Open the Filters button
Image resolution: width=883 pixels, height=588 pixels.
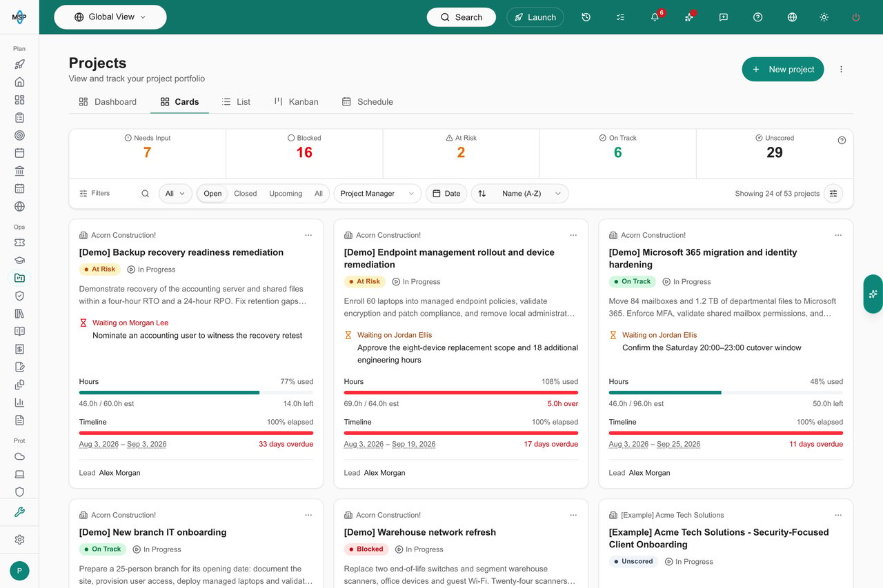[x=95, y=194]
